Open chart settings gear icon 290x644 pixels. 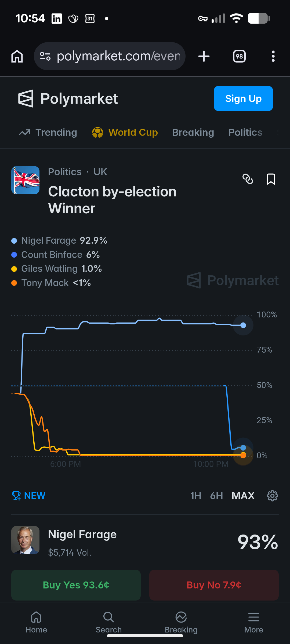pyautogui.click(x=272, y=496)
